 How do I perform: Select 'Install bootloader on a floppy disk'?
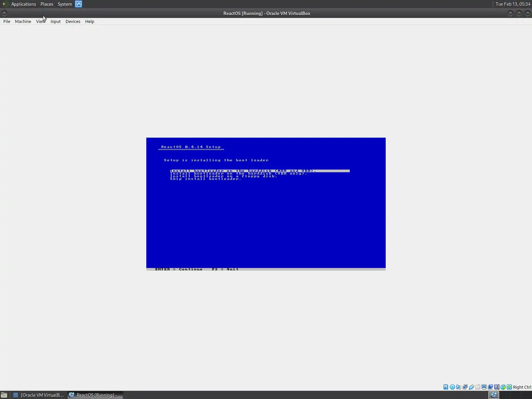coord(223,176)
